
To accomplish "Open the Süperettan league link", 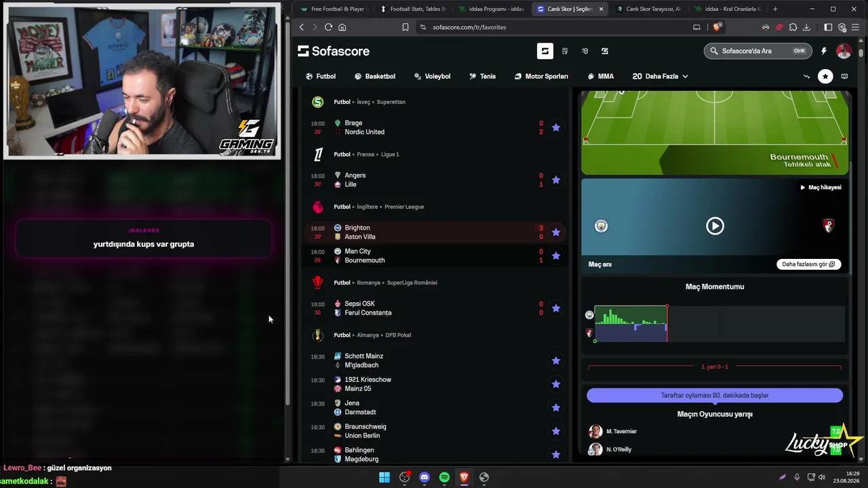I will [x=391, y=102].
